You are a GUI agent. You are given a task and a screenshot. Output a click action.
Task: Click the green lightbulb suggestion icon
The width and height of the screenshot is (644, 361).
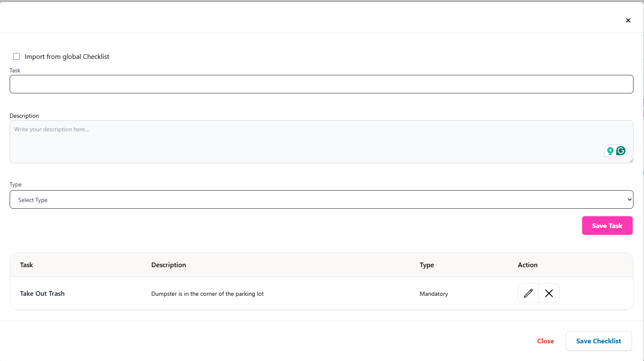pyautogui.click(x=610, y=151)
